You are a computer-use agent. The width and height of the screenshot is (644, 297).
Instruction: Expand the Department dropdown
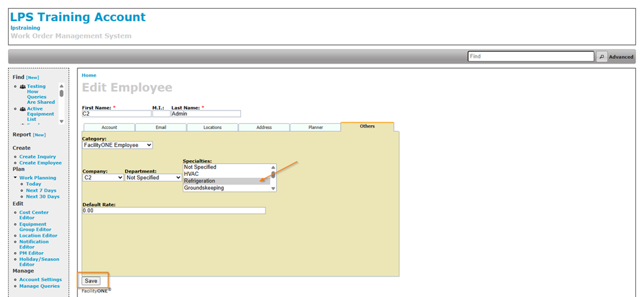coord(153,177)
